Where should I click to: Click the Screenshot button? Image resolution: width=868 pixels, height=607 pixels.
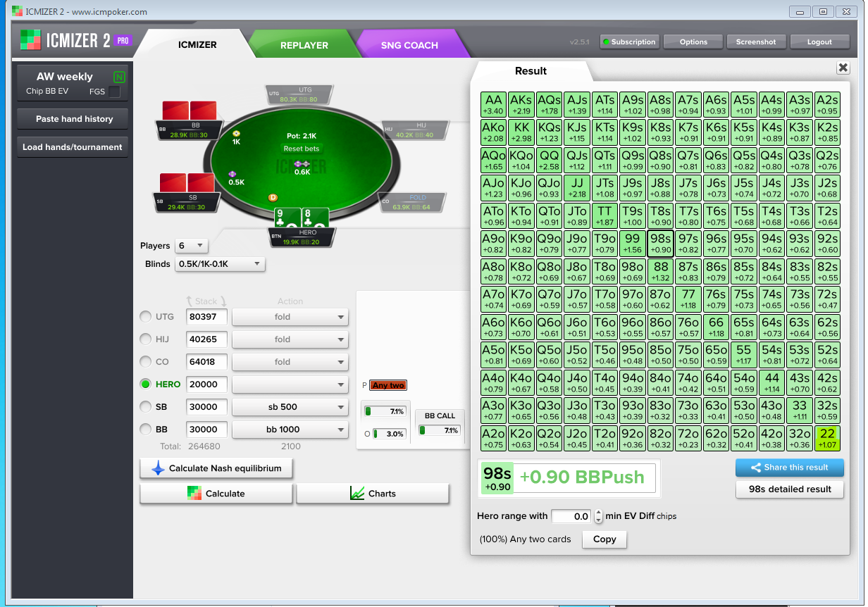click(x=756, y=42)
